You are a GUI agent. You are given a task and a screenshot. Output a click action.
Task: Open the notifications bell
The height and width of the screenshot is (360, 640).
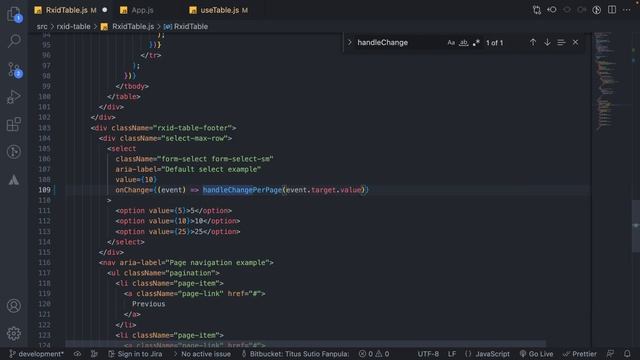coord(627,354)
